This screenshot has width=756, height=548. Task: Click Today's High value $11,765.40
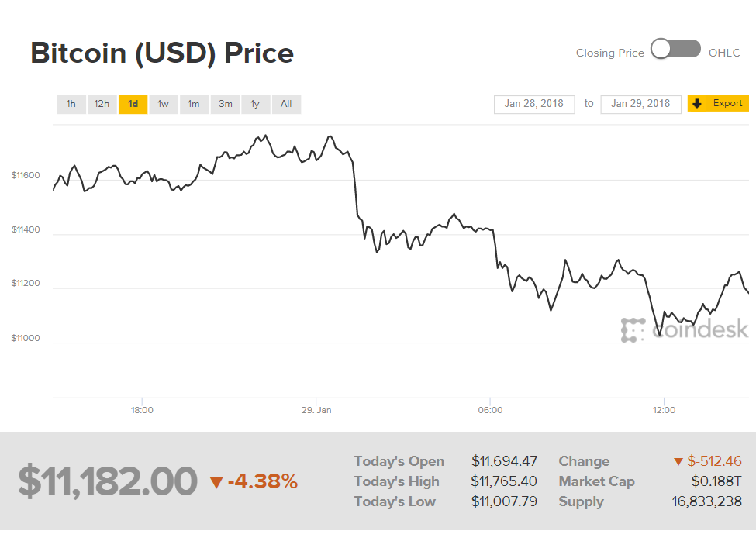[x=505, y=481]
